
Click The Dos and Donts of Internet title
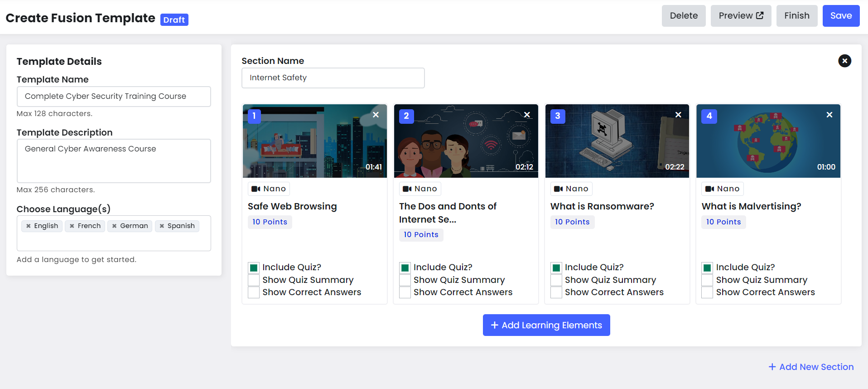(x=448, y=213)
